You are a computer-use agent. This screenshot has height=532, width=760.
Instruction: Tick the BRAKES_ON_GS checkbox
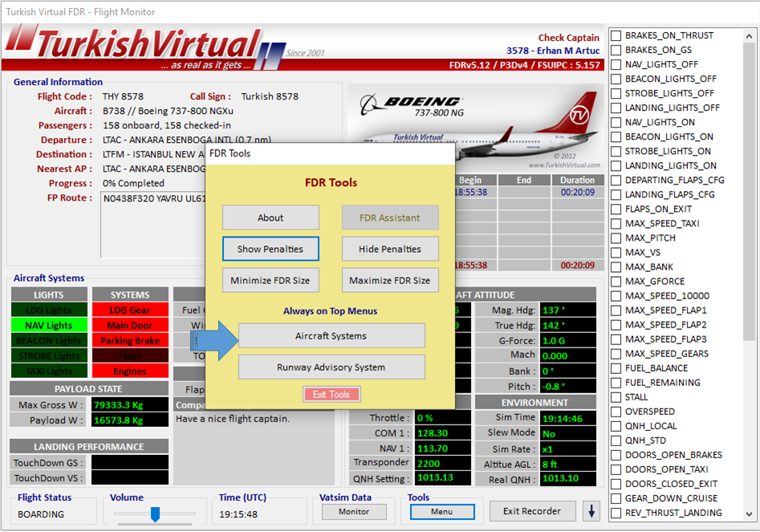click(x=616, y=51)
